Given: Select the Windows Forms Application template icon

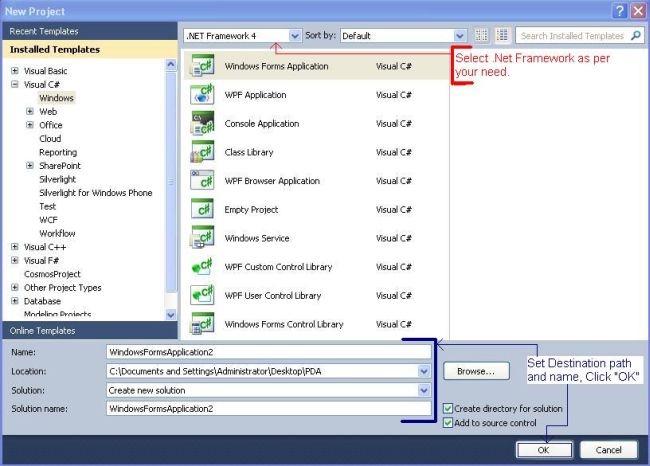Looking at the screenshot, I should pos(202,66).
